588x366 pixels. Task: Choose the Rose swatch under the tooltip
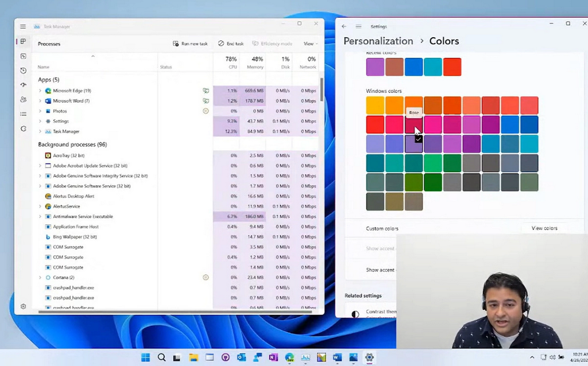point(413,124)
